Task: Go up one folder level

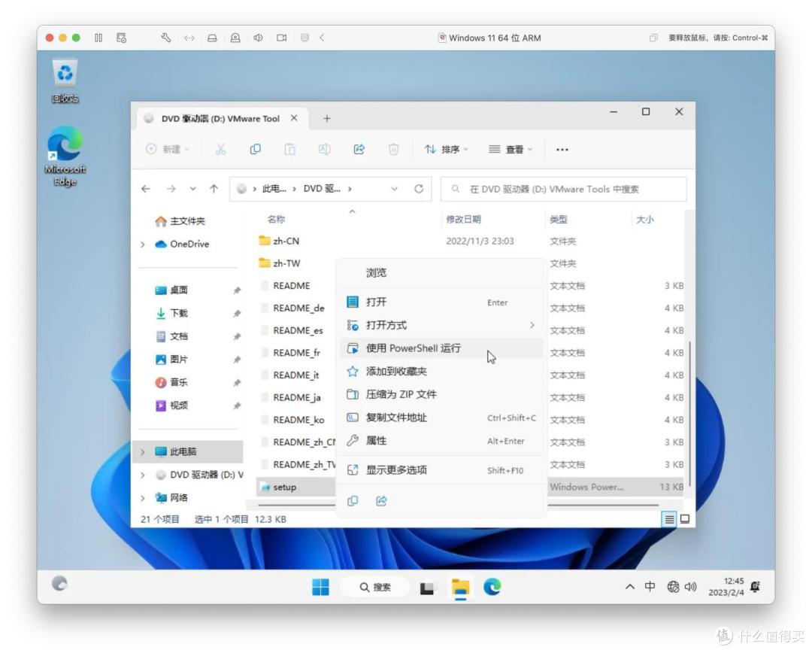Action: pos(214,189)
